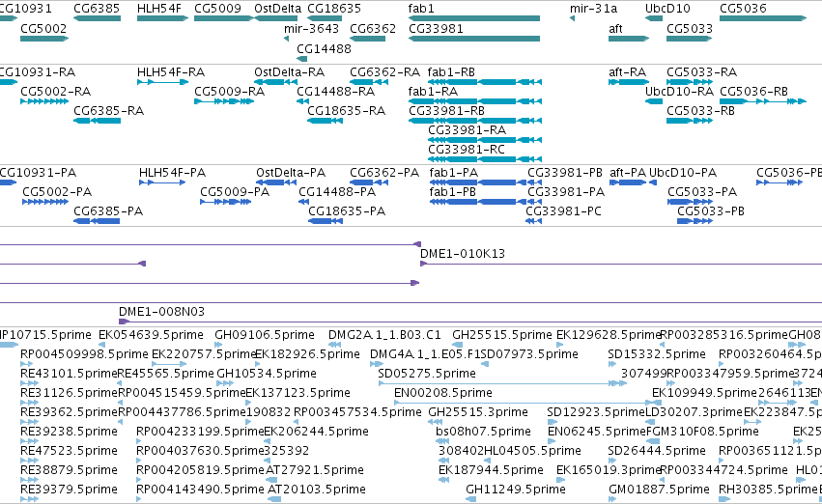Select the HLH54F-RA transcript glyph
The height and width of the screenshot is (504, 822).
pos(162,82)
